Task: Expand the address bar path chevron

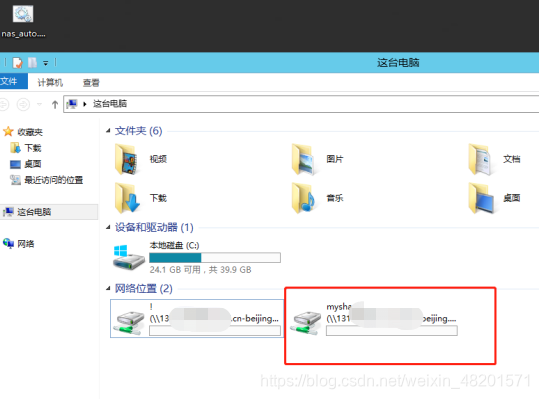Action: click(85, 104)
